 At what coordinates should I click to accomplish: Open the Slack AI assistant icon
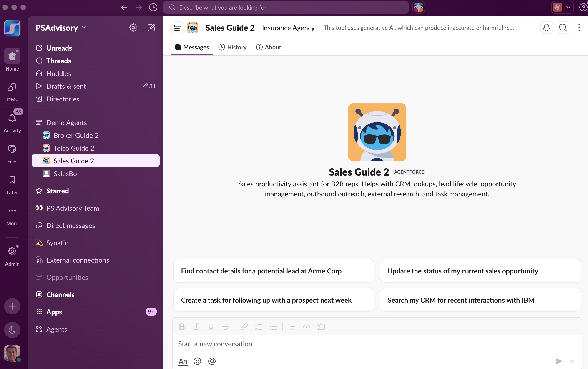point(419,7)
